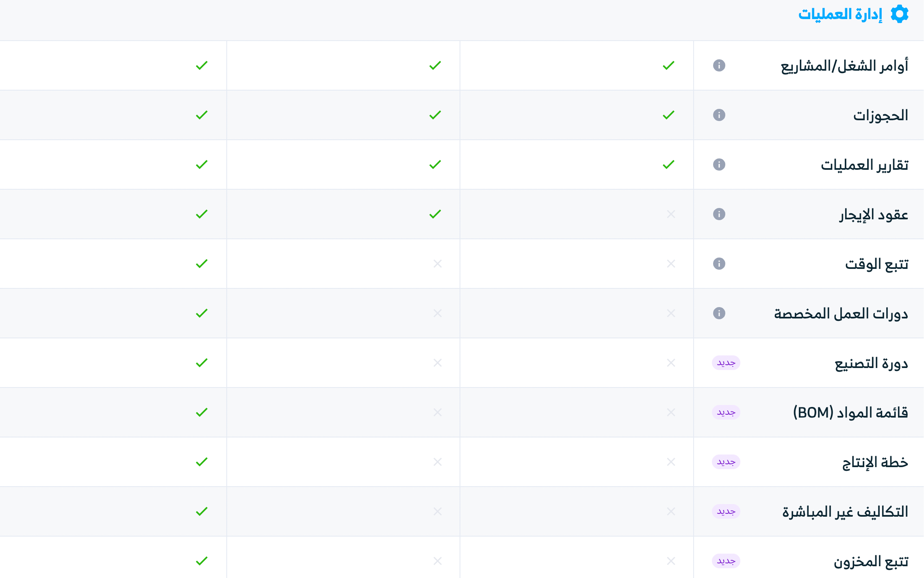The image size is (924, 578).
Task: Click the إدارة العمليات section heading
Action: click(x=840, y=15)
